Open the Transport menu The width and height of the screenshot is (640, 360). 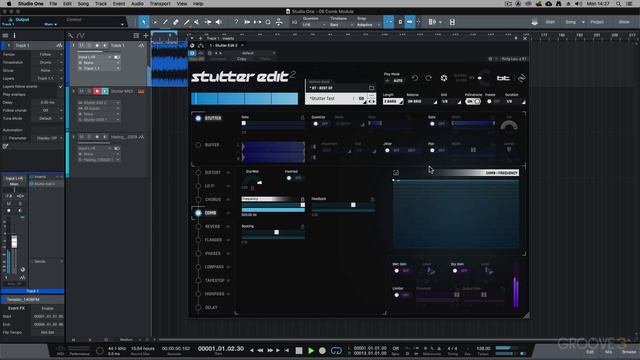pos(160,4)
